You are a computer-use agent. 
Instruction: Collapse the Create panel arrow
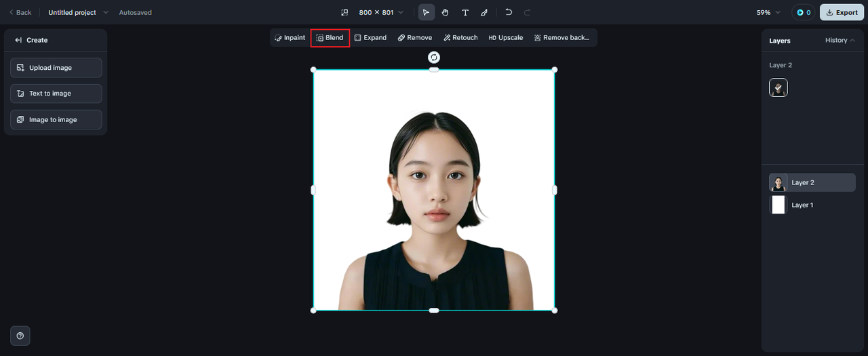[18, 40]
